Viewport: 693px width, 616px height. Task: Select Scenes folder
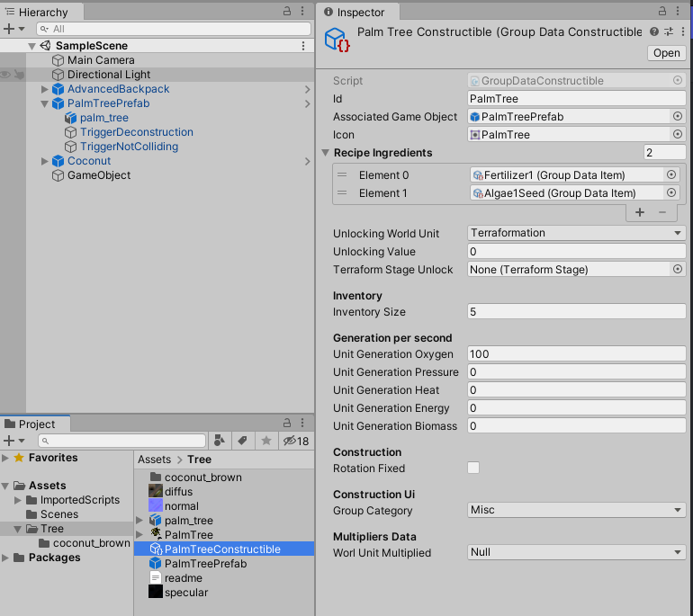coord(52,514)
